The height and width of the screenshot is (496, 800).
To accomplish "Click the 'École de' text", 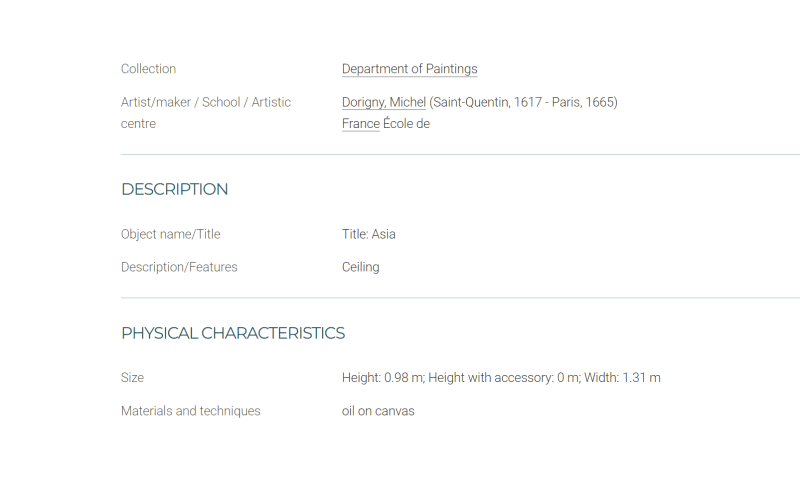I will point(407,123).
